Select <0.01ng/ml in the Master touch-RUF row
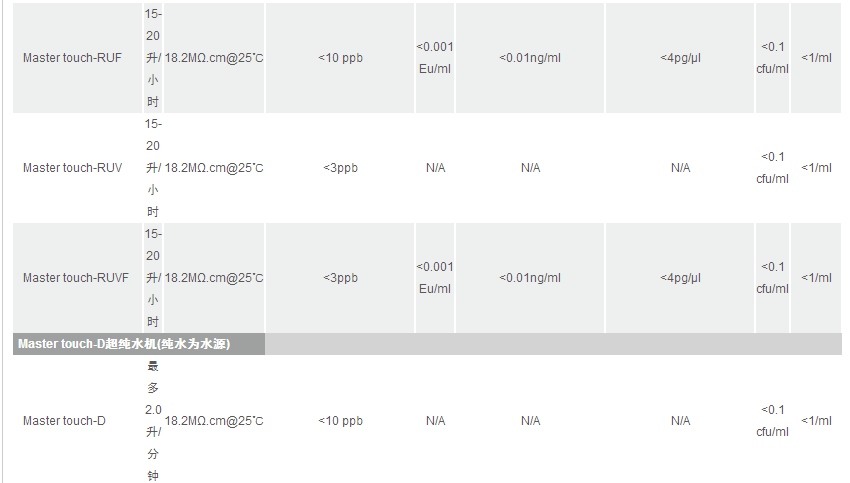The width and height of the screenshot is (850, 483). click(x=530, y=58)
